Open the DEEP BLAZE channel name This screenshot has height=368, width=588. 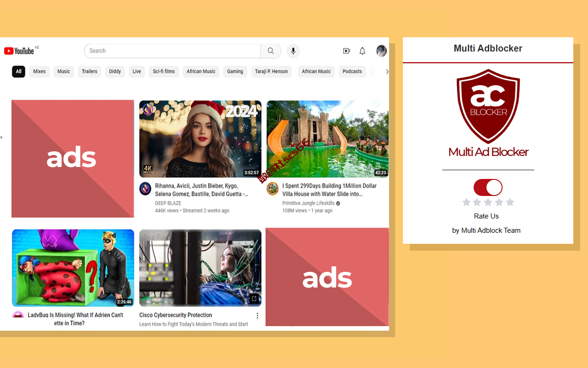[x=168, y=203]
